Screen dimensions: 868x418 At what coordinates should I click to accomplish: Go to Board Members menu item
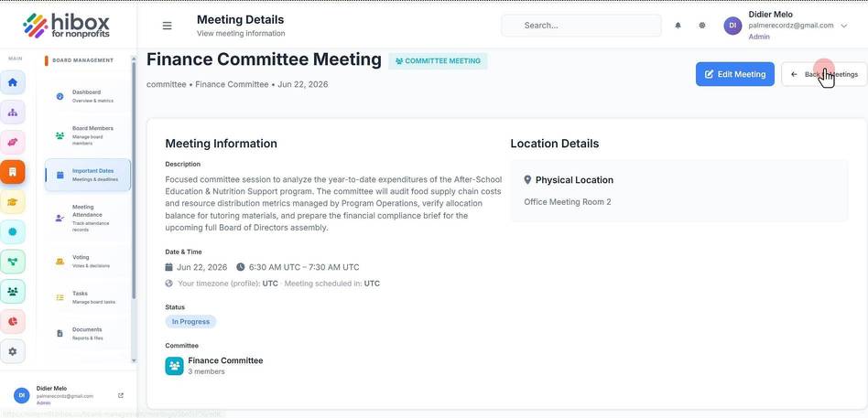(x=88, y=135)
